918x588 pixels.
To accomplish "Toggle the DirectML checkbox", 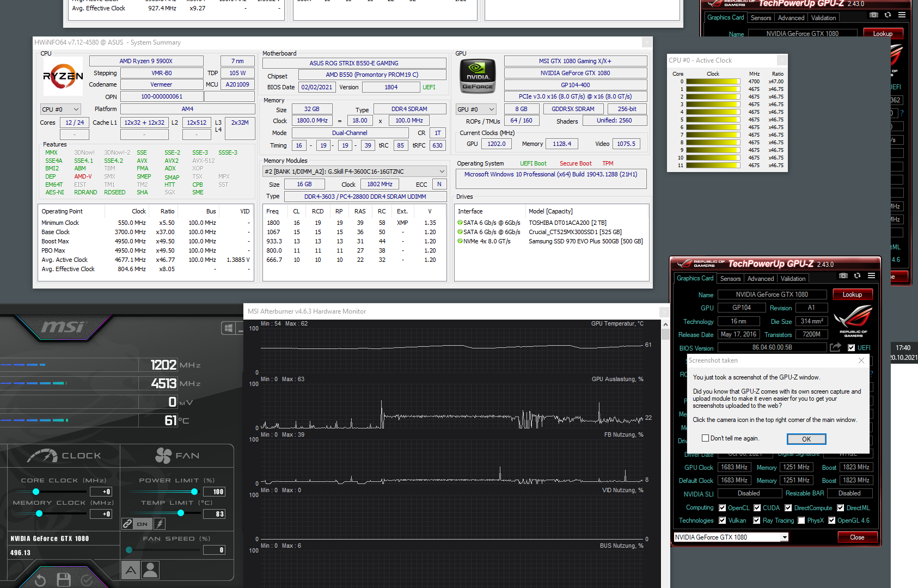I will [841, 508].
